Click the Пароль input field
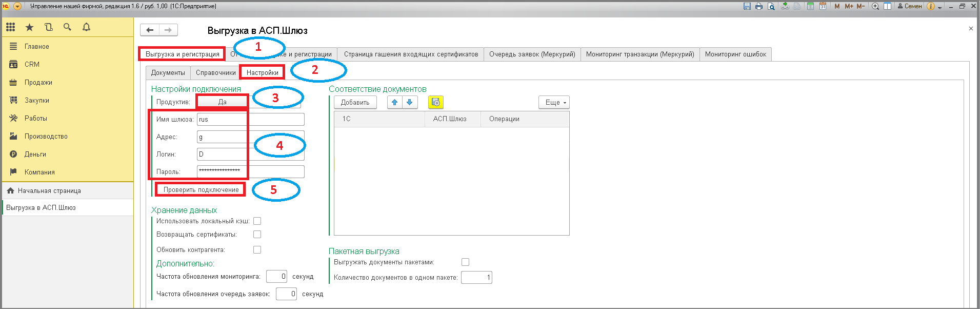Viewport: 980px width, 309px height. tap(250, 171)
